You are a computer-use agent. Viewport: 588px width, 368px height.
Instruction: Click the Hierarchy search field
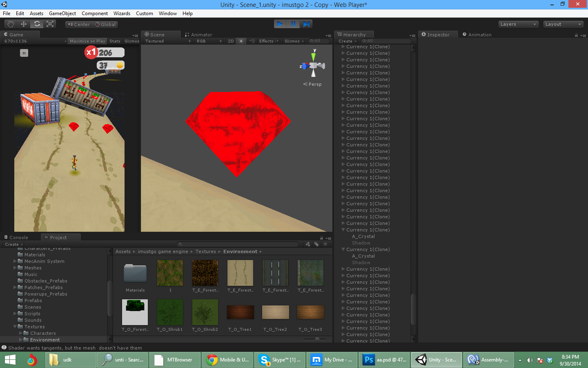click(x=386, y=41)
